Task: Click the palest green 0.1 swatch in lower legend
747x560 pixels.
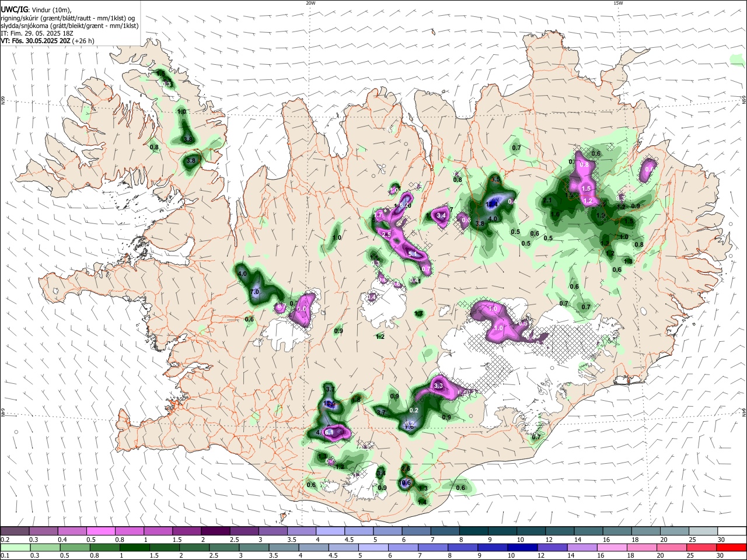Action: [x=15, y=547]
